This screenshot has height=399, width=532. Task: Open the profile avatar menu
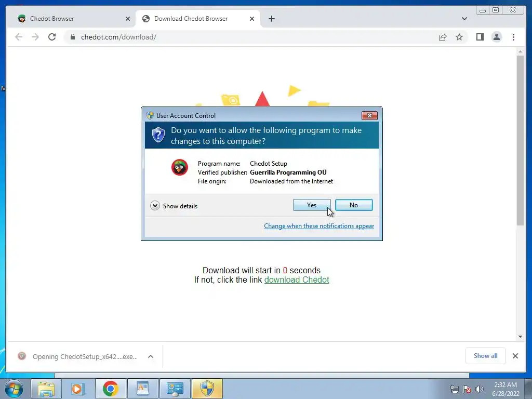click(x=496, y=37)
